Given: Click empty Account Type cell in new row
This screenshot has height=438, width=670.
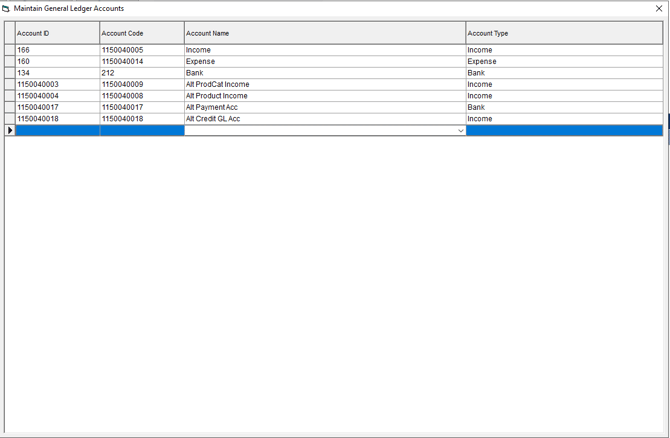Looking at the screenshot, I should coord(564,130).
